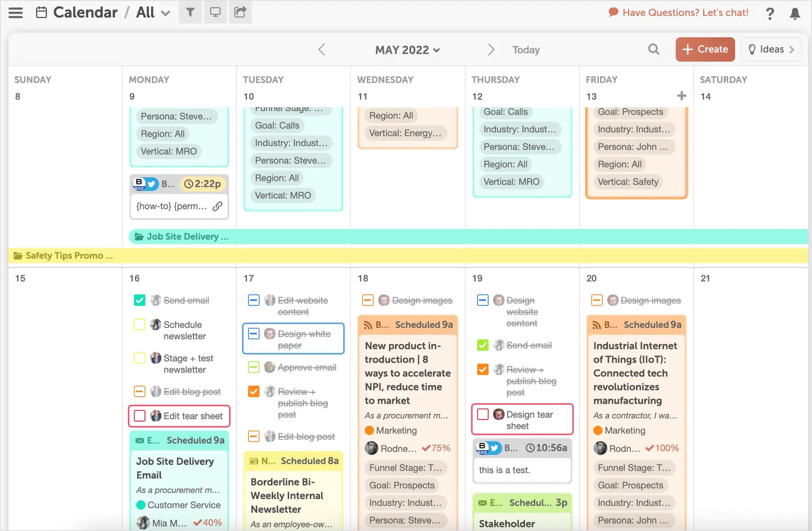Click the share/export icon
Screen dimensions: 812x531
click(240, 13)
